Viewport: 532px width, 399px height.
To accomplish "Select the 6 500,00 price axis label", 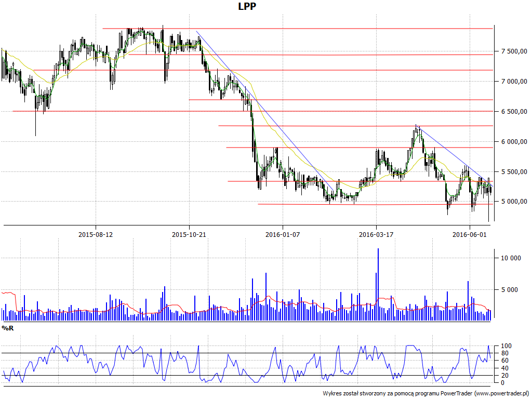I will click(x=514, y=112).
